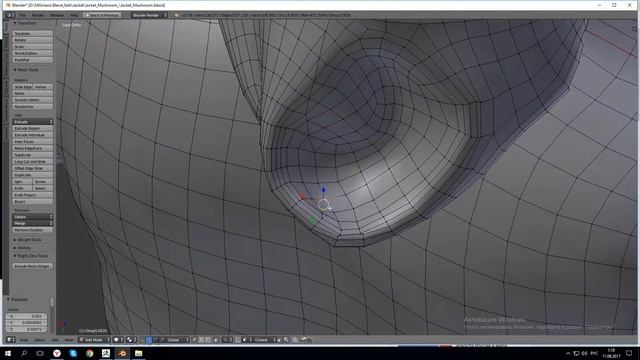Click the Knife button
Screen dimensions: 640x360
coord(22,188)
